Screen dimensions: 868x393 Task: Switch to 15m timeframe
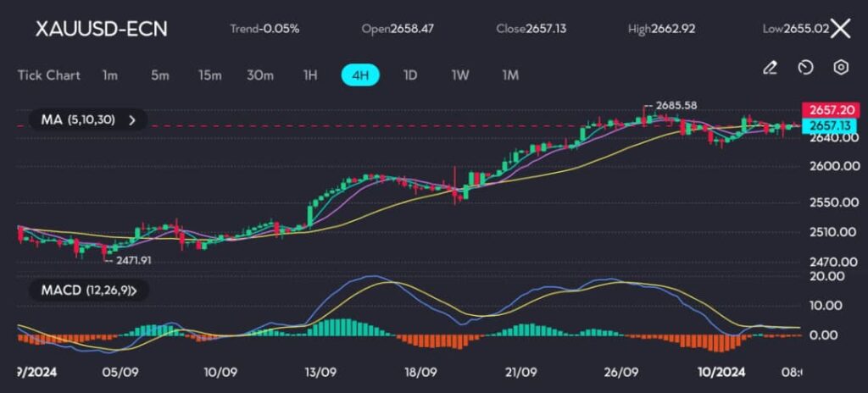coord(209,75)
